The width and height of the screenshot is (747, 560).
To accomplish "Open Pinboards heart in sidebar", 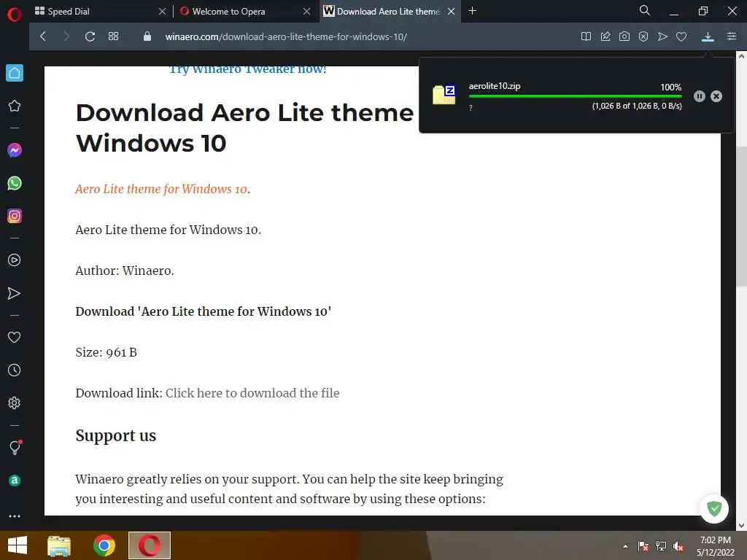I will point(15,337).
